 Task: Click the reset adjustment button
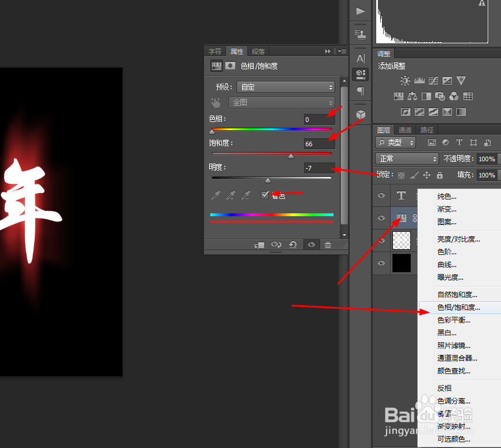(x=293, y=245)
